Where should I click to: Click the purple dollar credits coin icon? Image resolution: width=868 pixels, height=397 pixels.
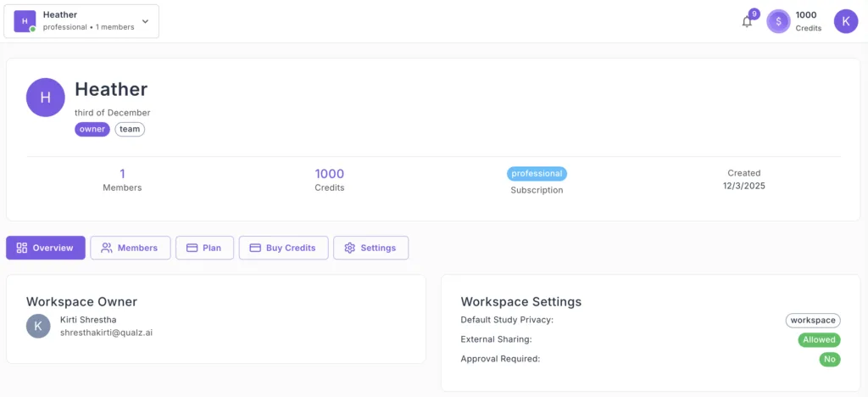(778, 21)
